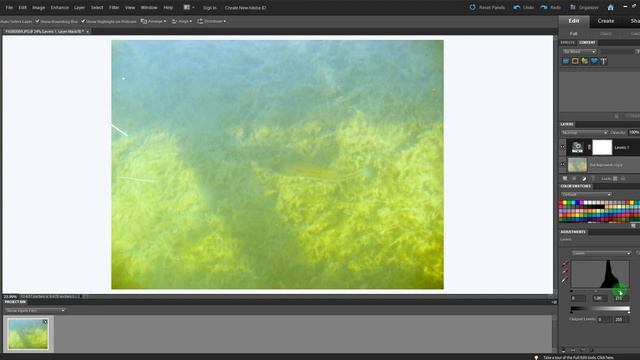This screenshot has height=360, width=640.
Task: Open the Organizer
Action: click(x=584, y=7)
